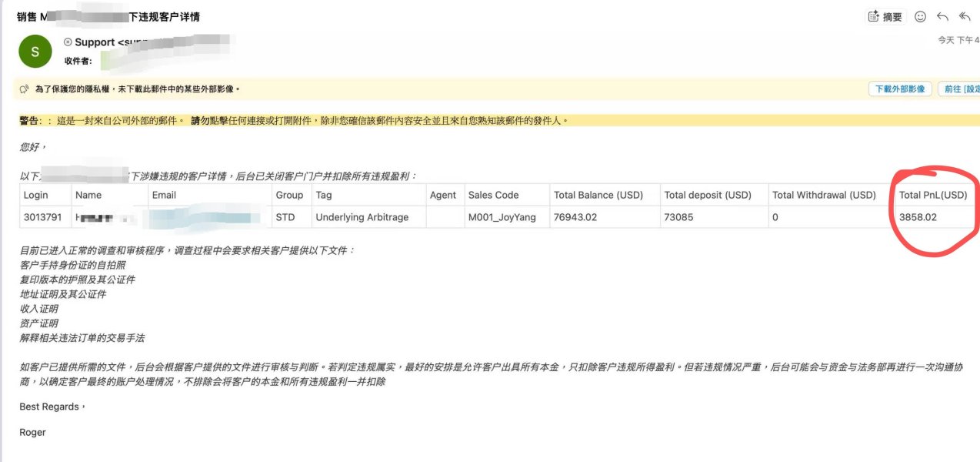Click the Login column header
This screenshot has width=980, height=462.
pyautogui.click(x=35, y=195)
